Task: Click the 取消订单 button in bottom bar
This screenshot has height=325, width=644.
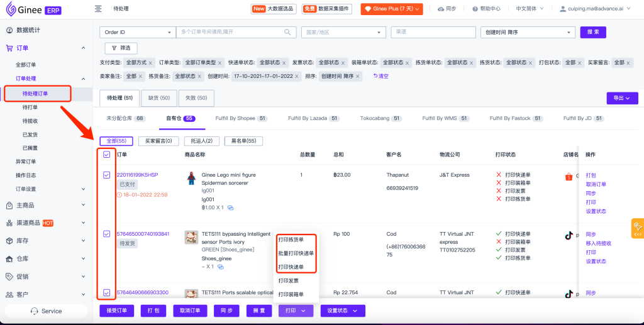Action: click(x=190, y=311)
